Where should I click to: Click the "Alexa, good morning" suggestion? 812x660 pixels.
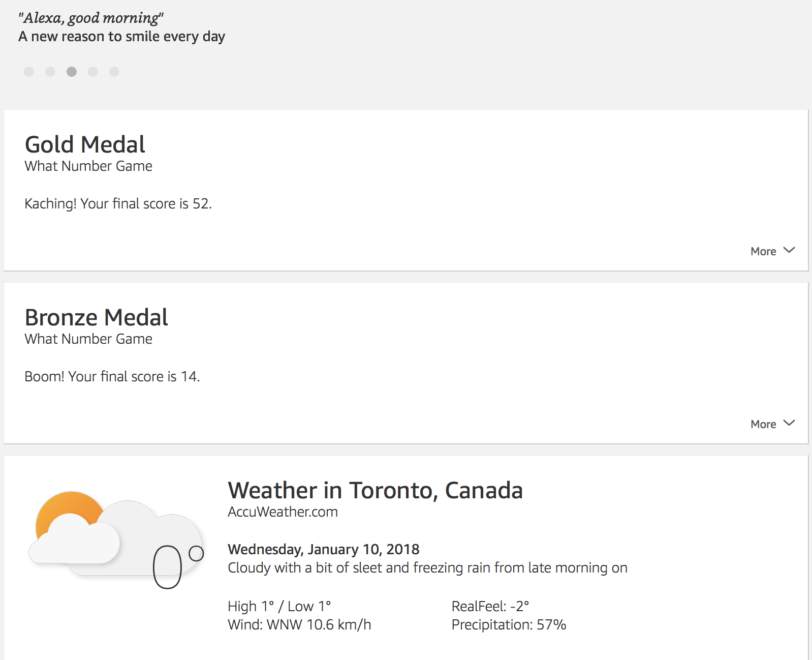tap(91, 18)
